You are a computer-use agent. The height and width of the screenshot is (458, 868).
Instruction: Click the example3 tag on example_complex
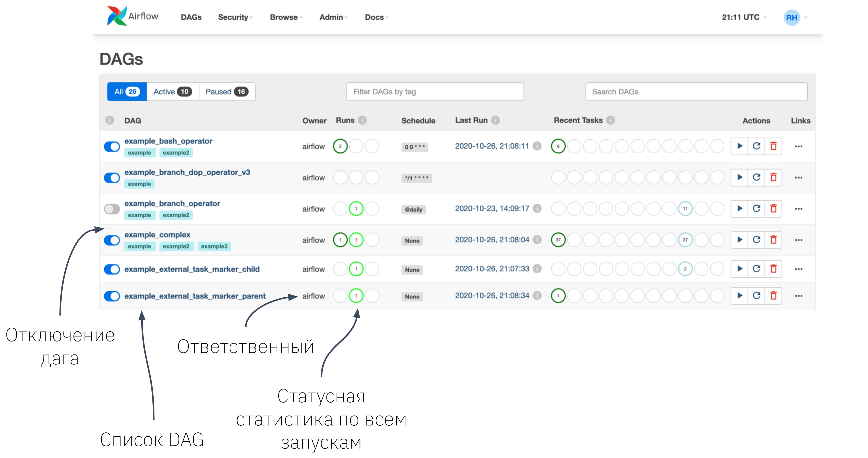pos(214,246)
